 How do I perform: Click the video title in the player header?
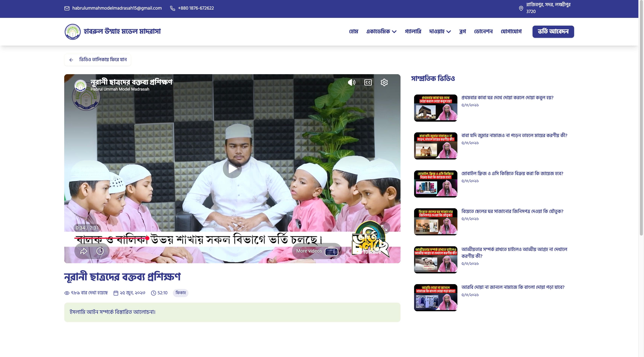click(131, 82)
